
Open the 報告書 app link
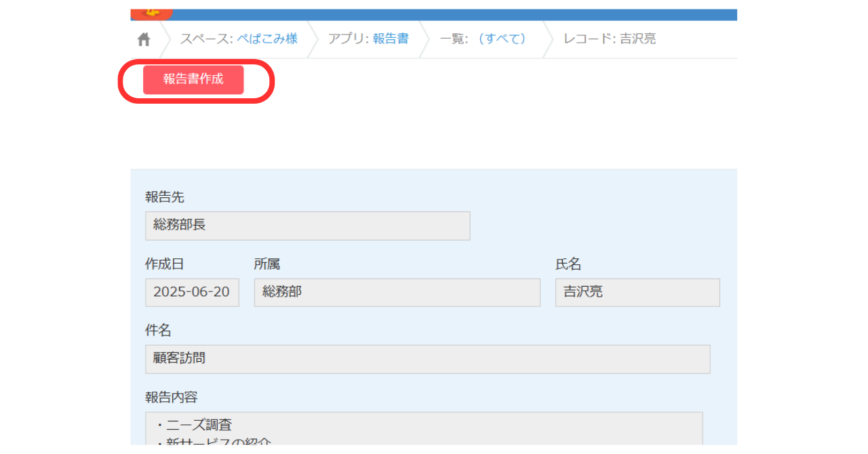(391, 39)
